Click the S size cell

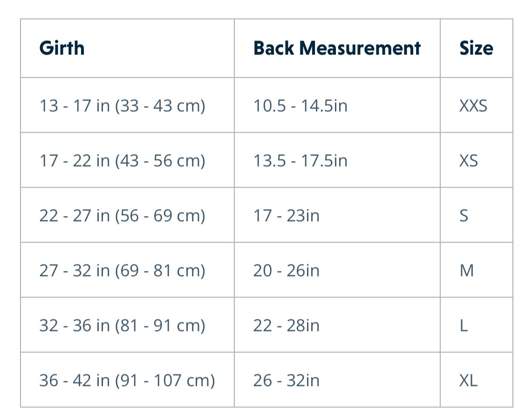click(464, 216)
